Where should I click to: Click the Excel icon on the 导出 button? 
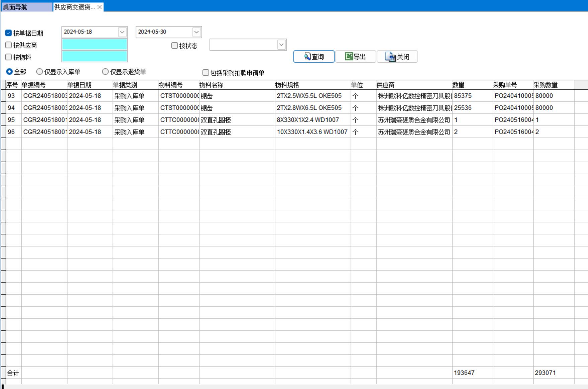[x=349, y=56]
